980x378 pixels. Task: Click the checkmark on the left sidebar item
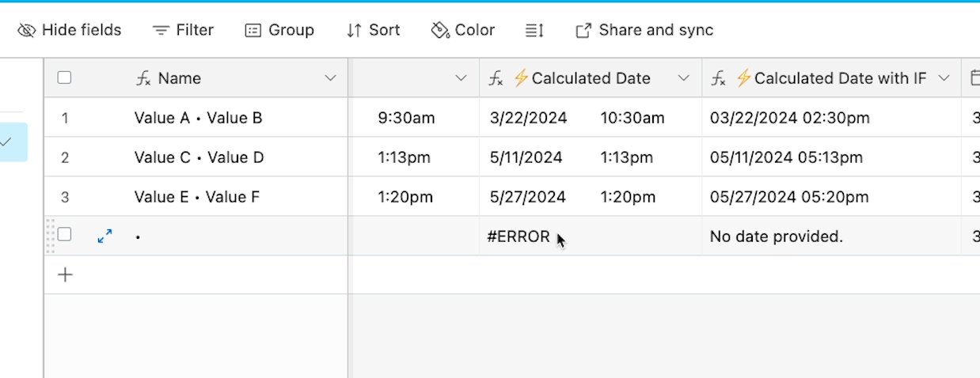pyautogui.click(x=6, y=142)
